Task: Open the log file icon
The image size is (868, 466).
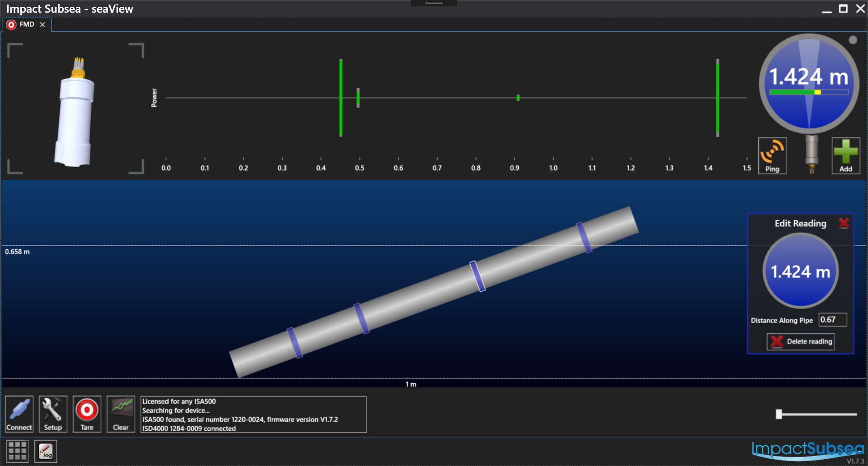Action: coord(46,451)
